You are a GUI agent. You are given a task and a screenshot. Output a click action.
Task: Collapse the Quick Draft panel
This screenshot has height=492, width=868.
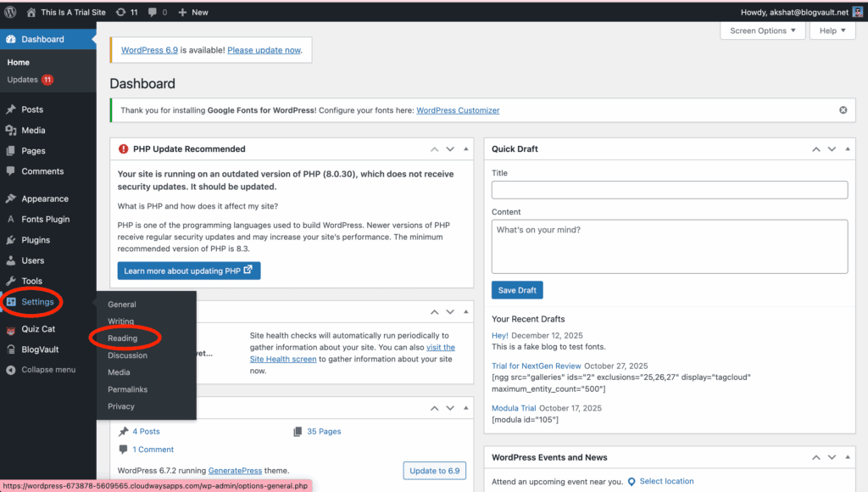click(x=848, y=149)
